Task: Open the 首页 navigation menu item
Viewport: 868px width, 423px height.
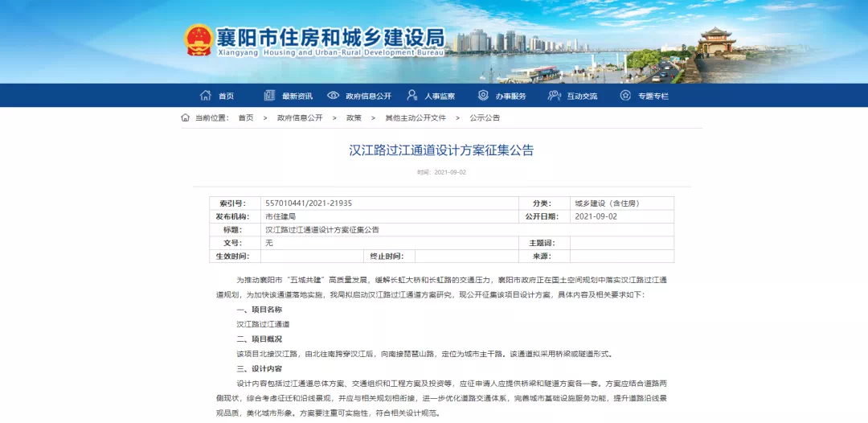Action: 226,96
